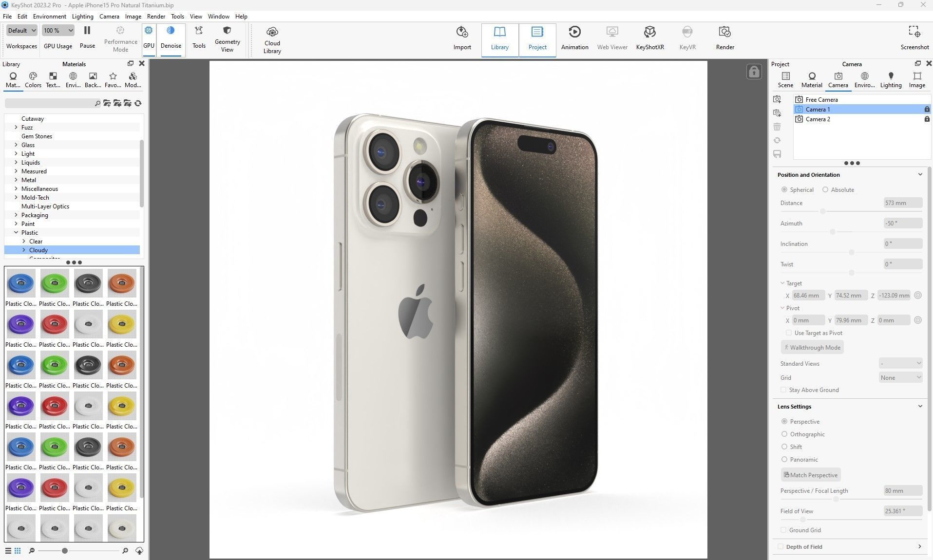This screenshot has height=560, width=933.
Task: Delete the selected camera with trash icon
Action: click(777, 127)
